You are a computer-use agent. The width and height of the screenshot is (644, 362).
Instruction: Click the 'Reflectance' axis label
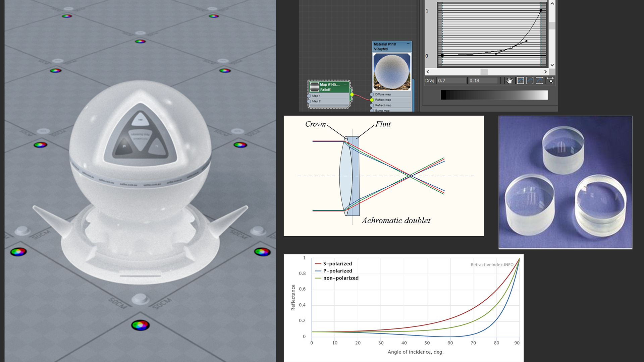(293, 297)
